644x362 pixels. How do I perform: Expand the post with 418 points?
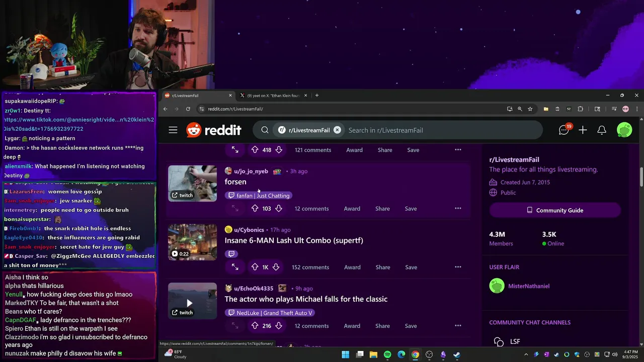pos(235,150)
